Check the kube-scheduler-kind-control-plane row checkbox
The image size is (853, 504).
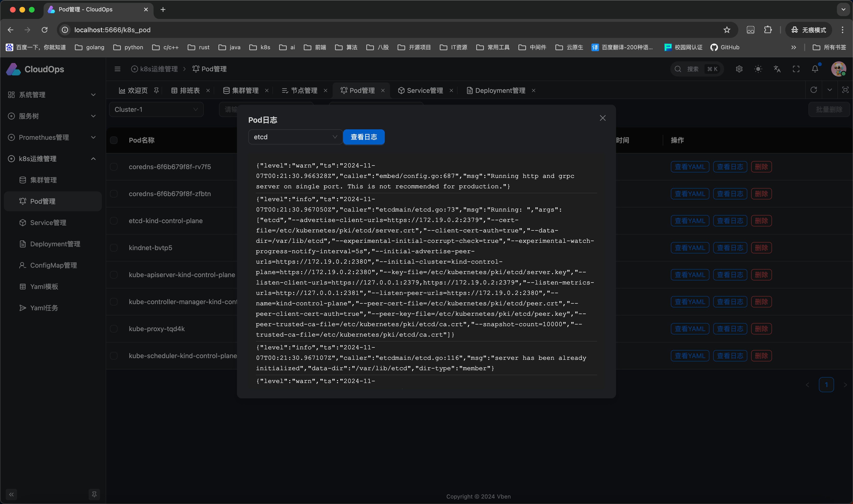click(114, 355)
